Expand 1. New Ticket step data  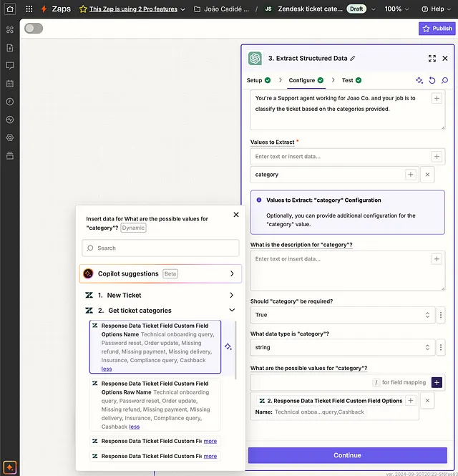[x=160, y=296]
